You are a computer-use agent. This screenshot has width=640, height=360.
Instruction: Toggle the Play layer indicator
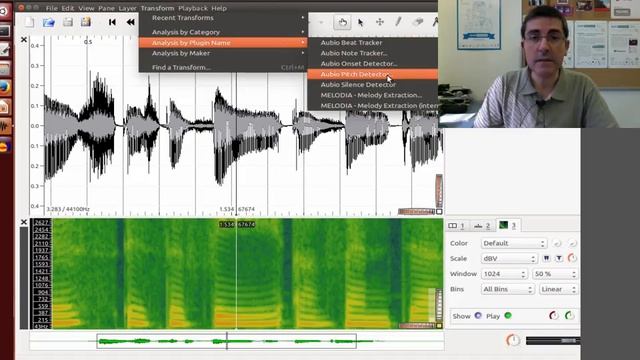coord(508,316)
